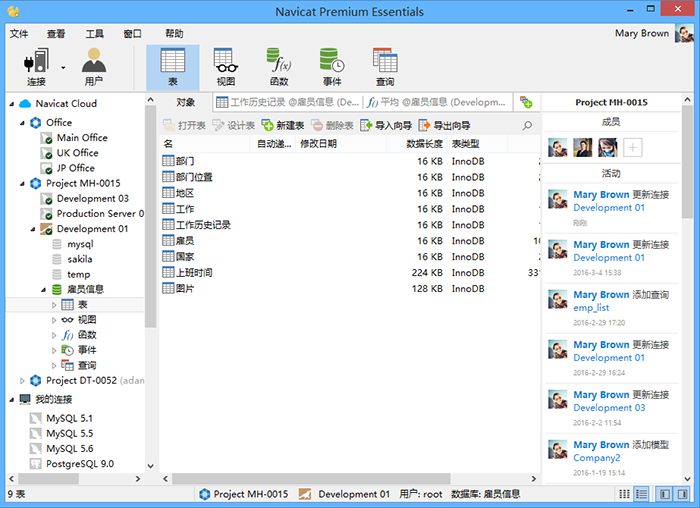This screenshot has height=508, width=700.
Task: Select Main Office connection
Action: [82, 138]
